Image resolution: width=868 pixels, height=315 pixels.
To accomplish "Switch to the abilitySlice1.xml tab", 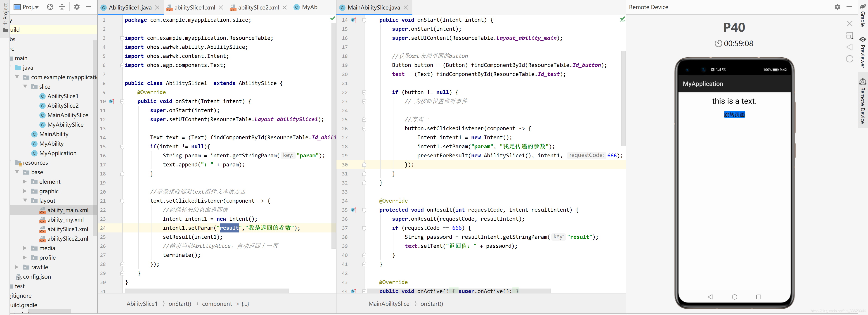I will pyautogui.click(x=194, y=7).
